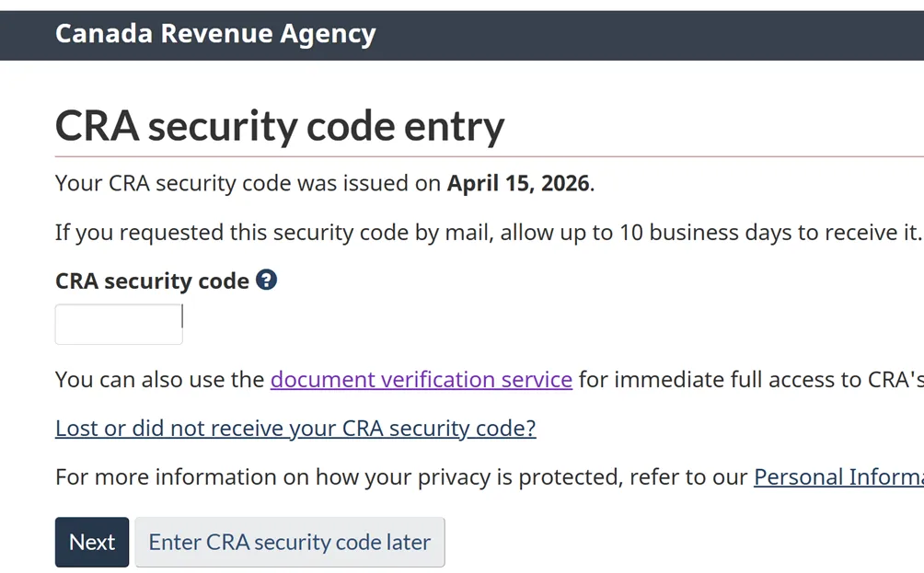The image size is (924, 573).
Task: Click the Canada Revenue Agency header title
Action: pos(215,34)
